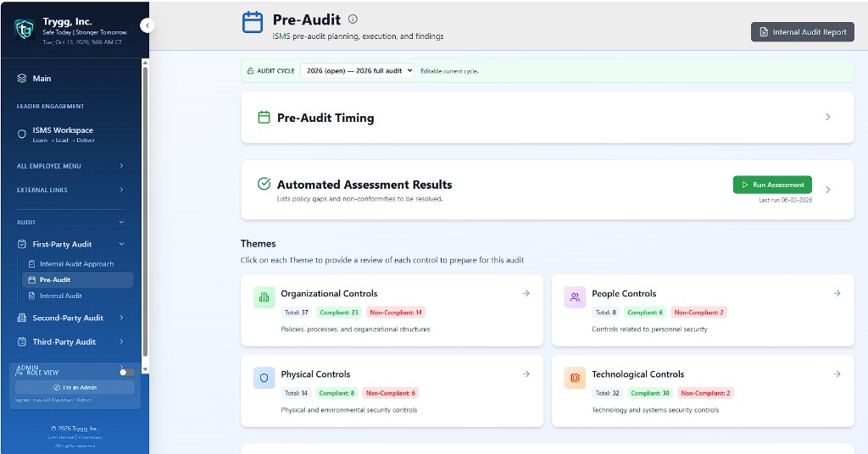Collapse the sidebar with the chevron button

147,25
